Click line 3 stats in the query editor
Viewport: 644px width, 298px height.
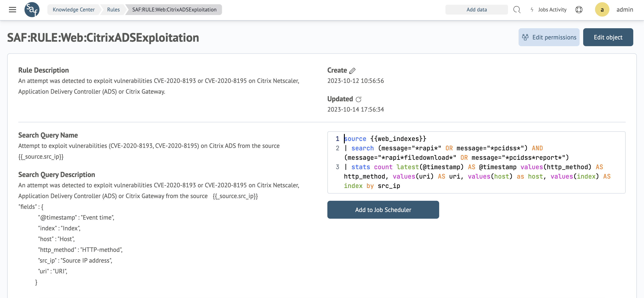[x=360, y=167]
